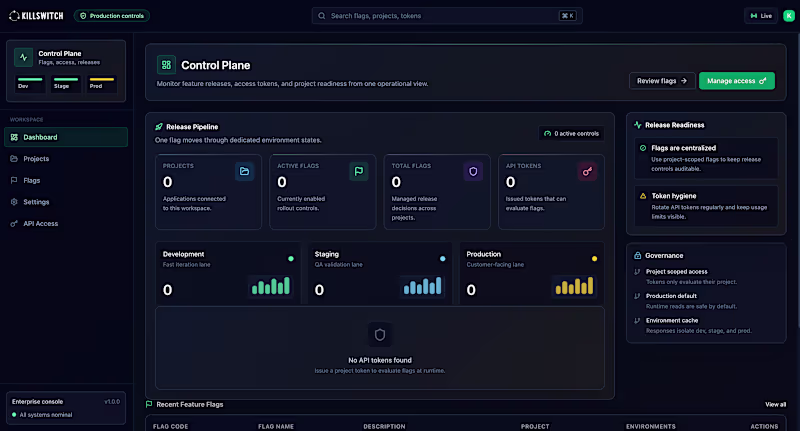The width and height of the screenshot is (800, 431).
Task: Click the Release Readiness pulse icon
Action: [x=638, y=124]
